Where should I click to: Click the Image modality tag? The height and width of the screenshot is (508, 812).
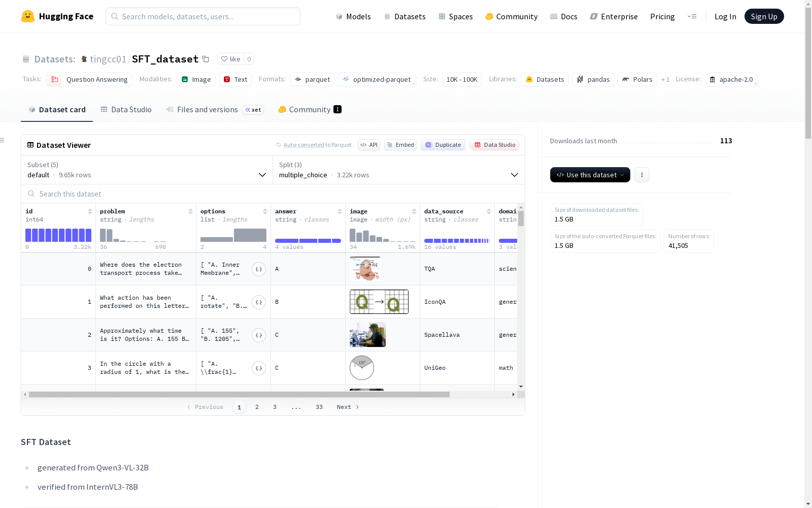click(196, 79)
